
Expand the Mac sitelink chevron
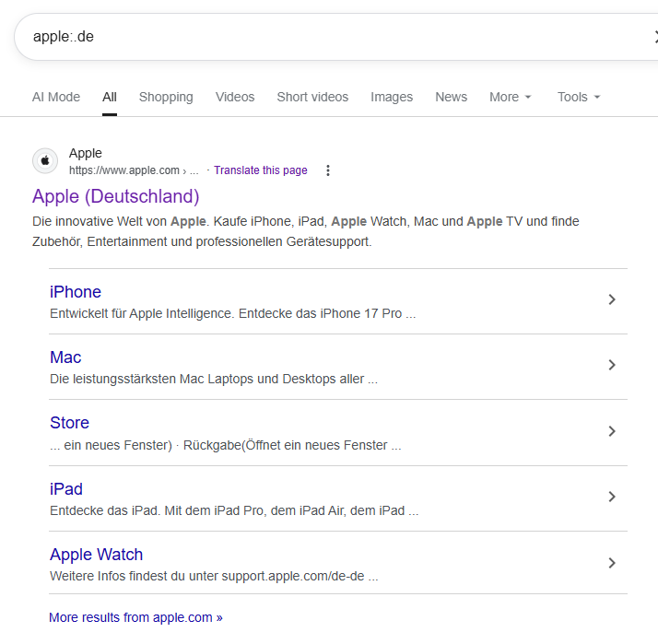(x=612, y=365)
